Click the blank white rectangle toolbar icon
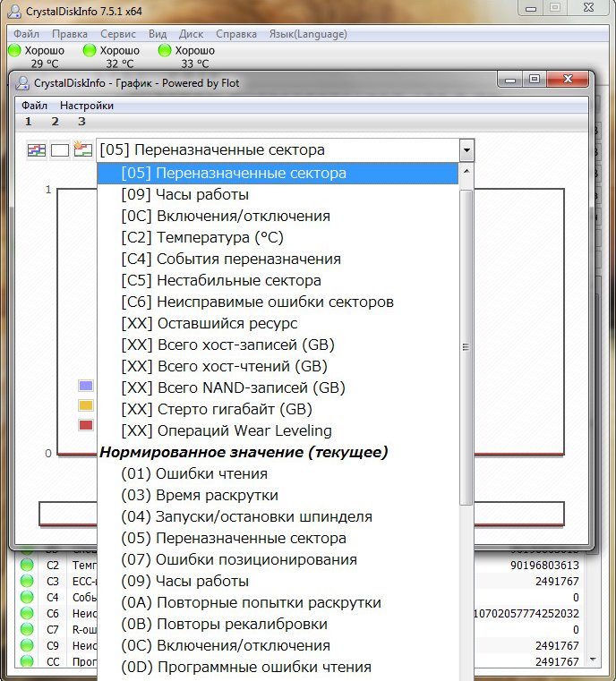The width and height of the screenshot is (616, 681). pos(60,150)
